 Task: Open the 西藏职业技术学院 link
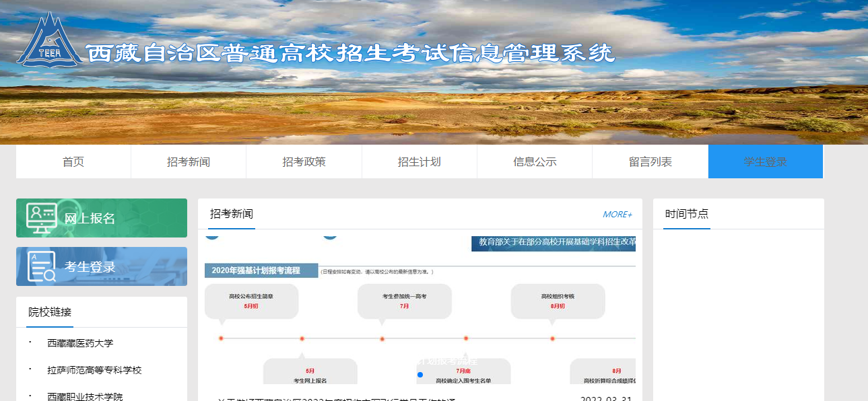point(85,396)
